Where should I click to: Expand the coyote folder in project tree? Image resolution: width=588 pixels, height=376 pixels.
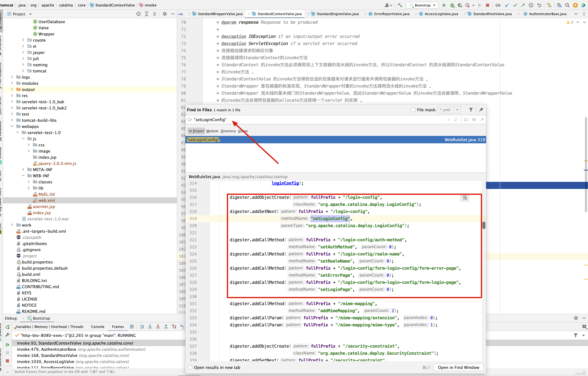[23, 40]
